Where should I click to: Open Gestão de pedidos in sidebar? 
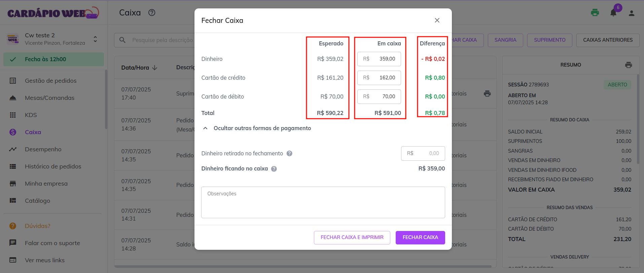50,81
